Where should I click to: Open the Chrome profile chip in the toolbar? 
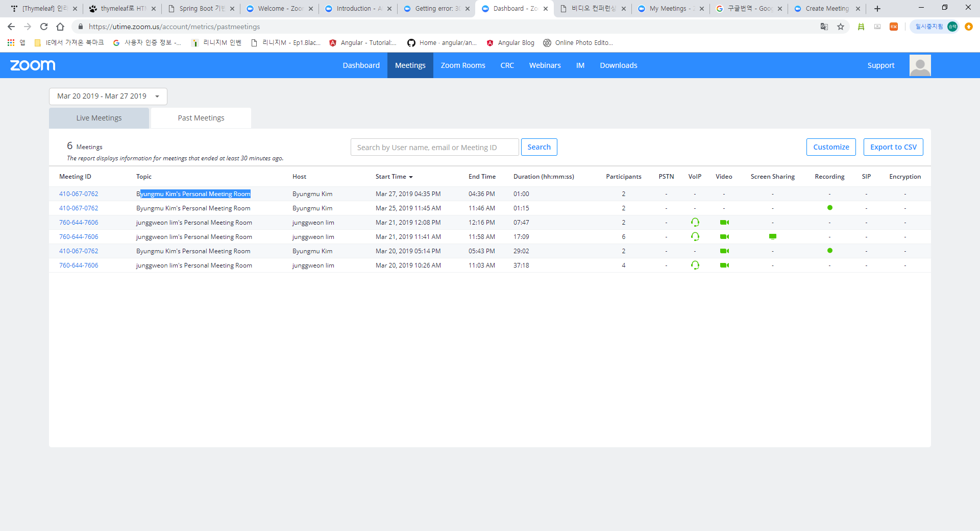coord(935,27)
